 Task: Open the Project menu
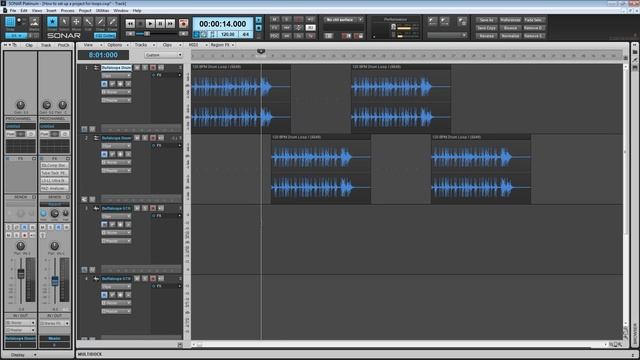pyautogui.click(x=85, y=11)
